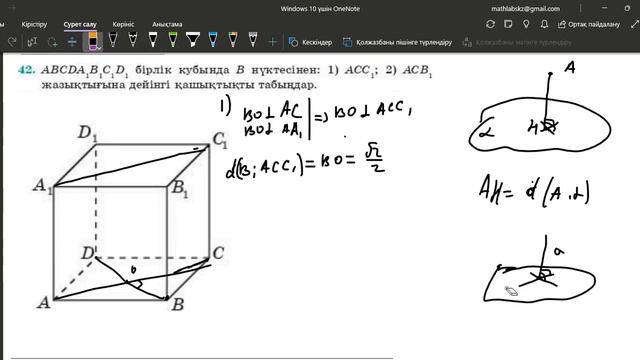Open the Кірістіру tab
The height and width of the screenshot is (360, 640).
tap(34, 24)
